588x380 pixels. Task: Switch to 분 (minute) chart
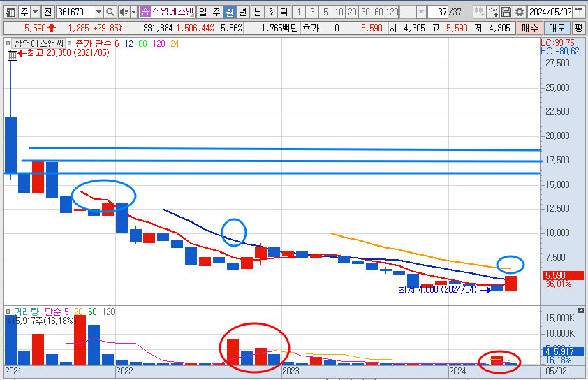(258, 13)
